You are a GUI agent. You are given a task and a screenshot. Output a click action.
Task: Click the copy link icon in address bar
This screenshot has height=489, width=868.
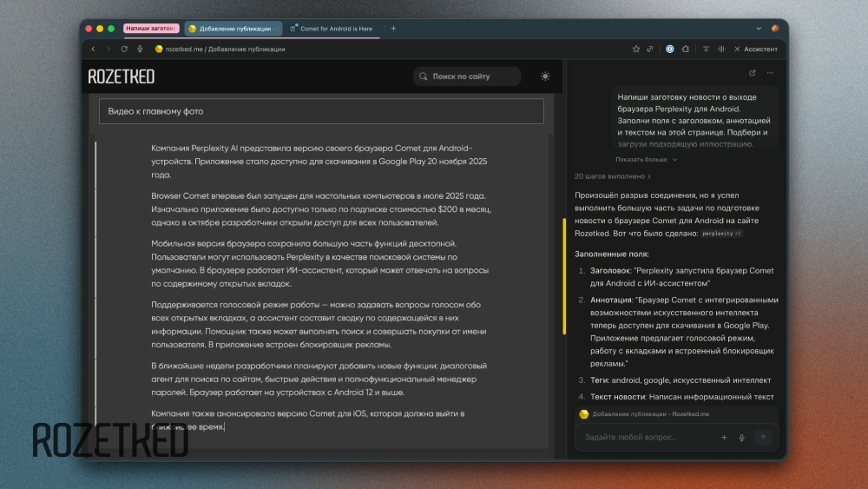click(x=650, y=49)
